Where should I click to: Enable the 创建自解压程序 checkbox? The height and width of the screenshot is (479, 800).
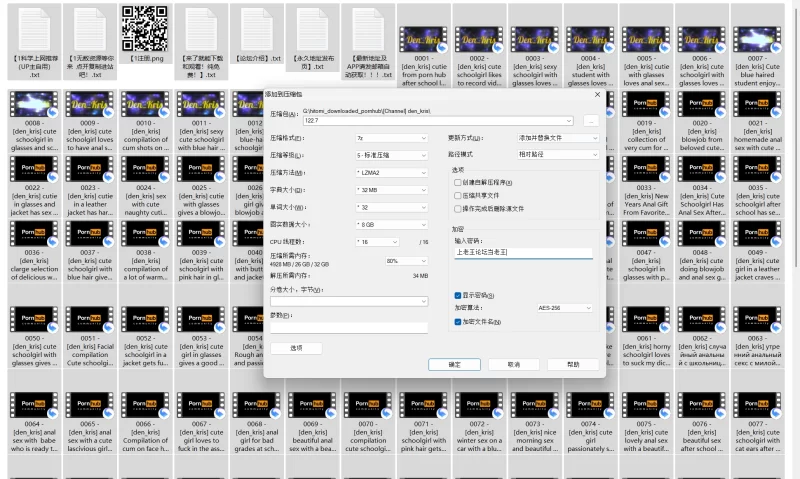tap(457, 183)
